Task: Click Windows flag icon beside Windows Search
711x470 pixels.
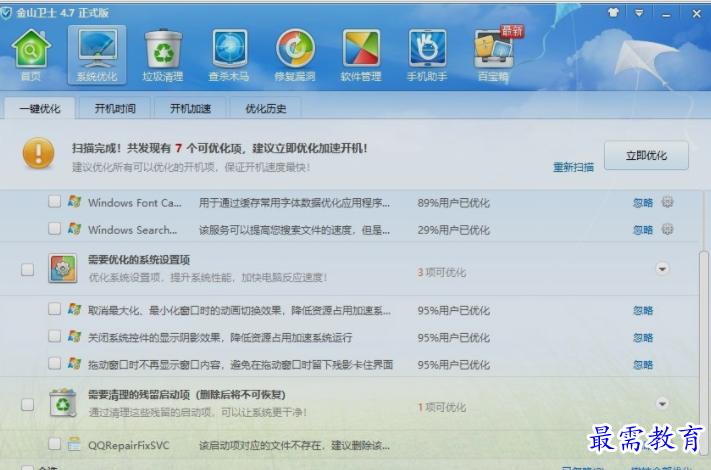Action: click(x=74, y=228)
